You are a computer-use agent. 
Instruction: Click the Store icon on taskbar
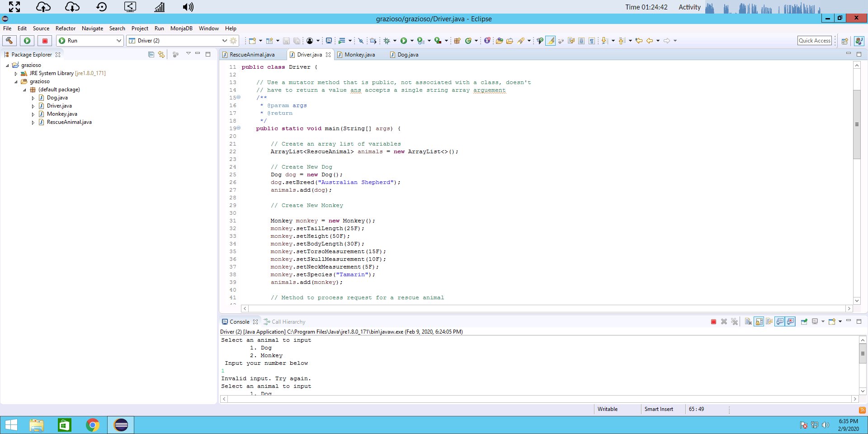coord(65,425)
